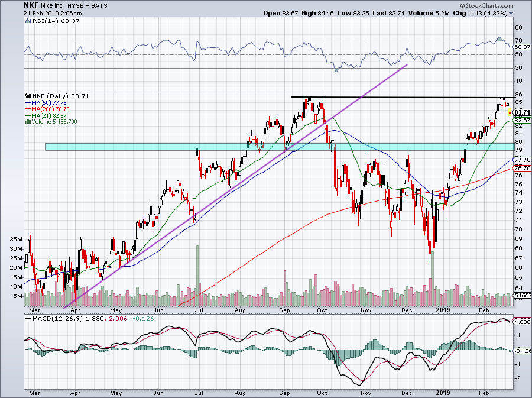The width and height of the screenshot is (532, 398).
Task: Click the NKE (Daily) 83.71 legend label
Action: 61,96
